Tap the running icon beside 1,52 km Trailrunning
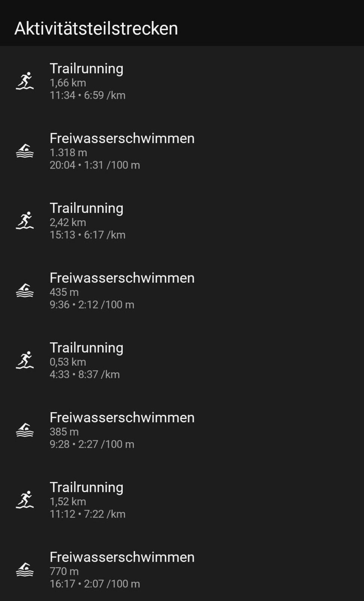 point(25,500)
